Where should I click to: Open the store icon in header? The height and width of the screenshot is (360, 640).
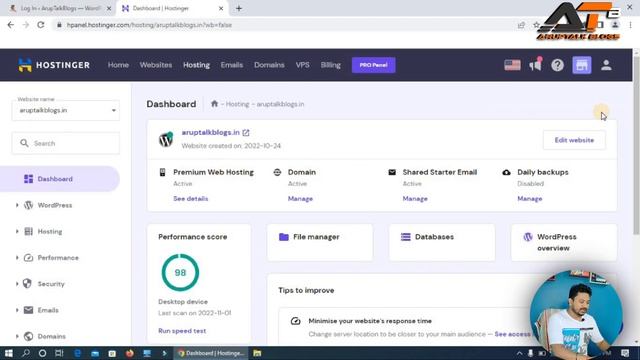tap(582, 65)
